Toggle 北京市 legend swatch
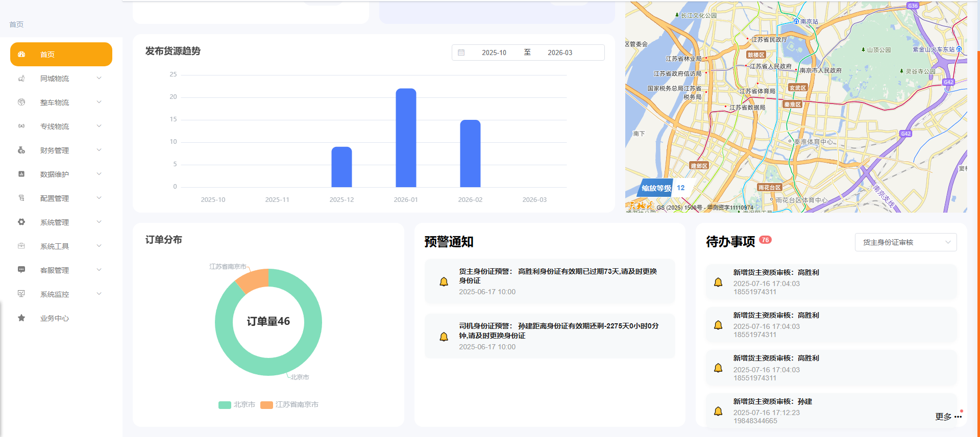Viewport: 980px width, 437px height. click(x=225, y=405)
